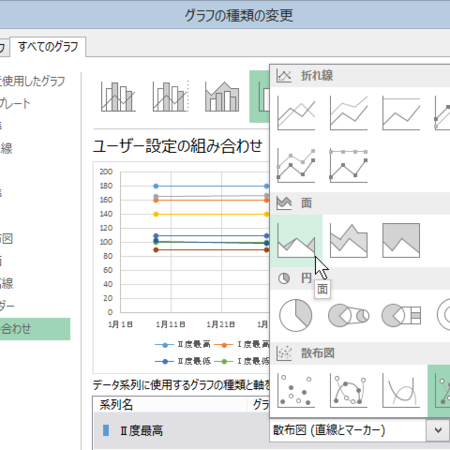Screen dimensions: 450x450
Task: Pick the bar of pie chart icon
Action: 401,315
